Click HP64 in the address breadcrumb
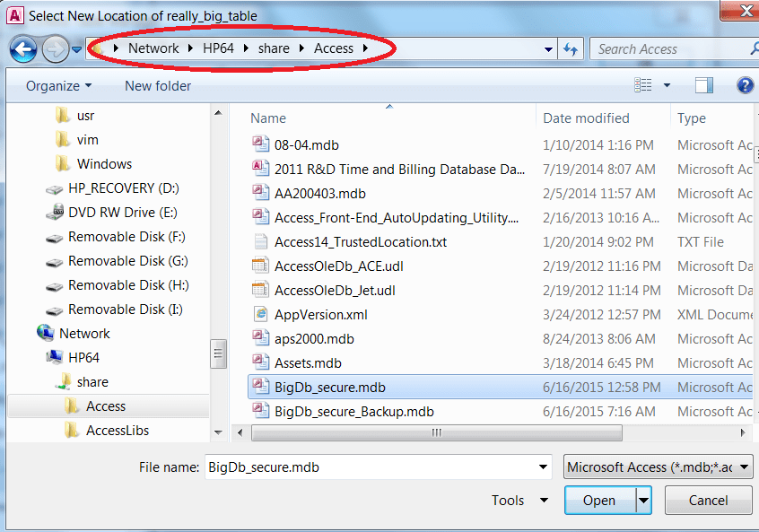759x532 pixels. pyautogui.click(x=218, y=48)
